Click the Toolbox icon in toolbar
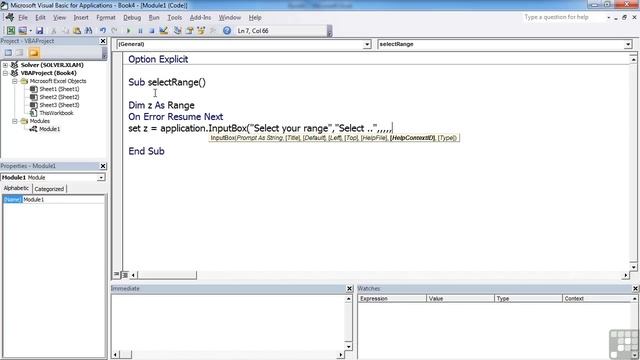The width and height of the screenshot is (640, 360). tap(213, 31)
